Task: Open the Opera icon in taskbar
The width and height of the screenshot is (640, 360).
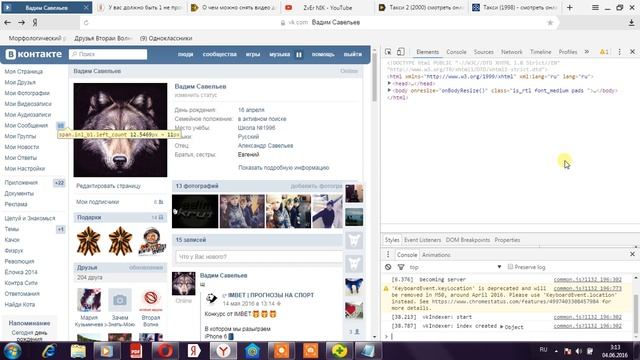Action: pyautogui.click(x=165, y=351)
